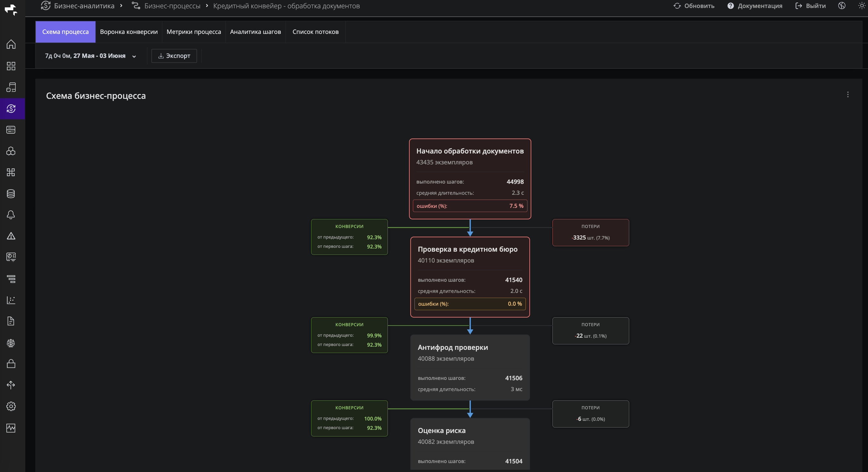Image resolution: width=868 pixels, height=472 pixels.
Task: Switch to the Воронка конверсии tab
Action: pyautogui.click(x=129, y=32)
